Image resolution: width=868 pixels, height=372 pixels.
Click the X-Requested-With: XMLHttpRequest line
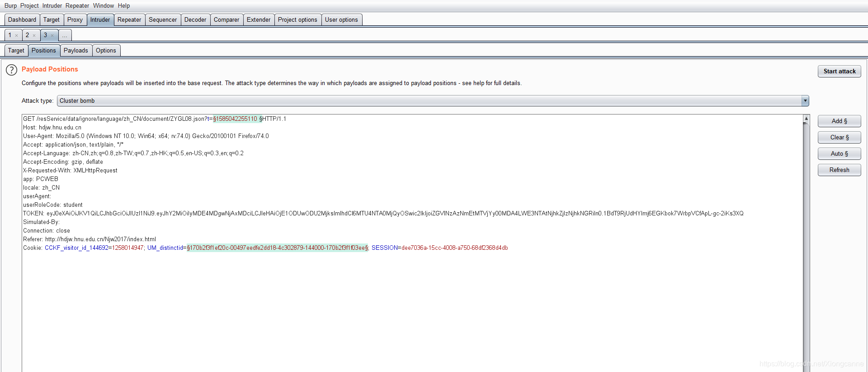point(70,171)
